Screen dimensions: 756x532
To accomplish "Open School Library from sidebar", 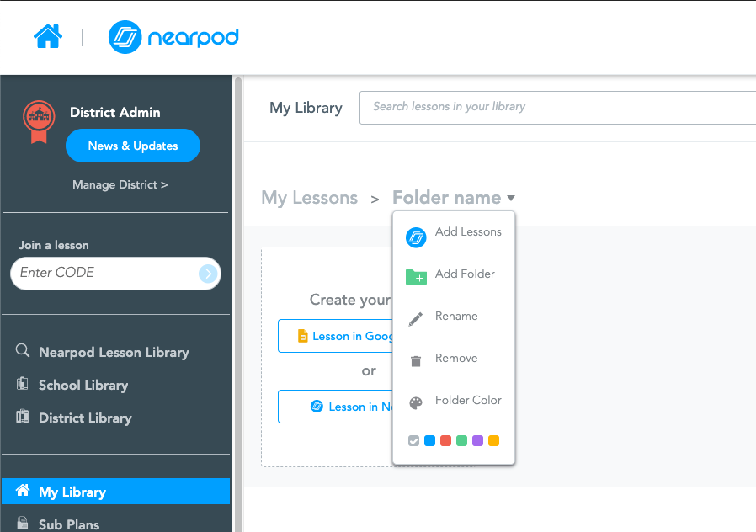I will 83,385.
